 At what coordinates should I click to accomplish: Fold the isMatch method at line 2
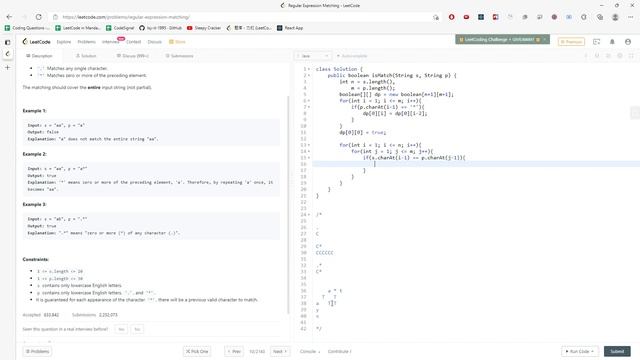point(309,76)
